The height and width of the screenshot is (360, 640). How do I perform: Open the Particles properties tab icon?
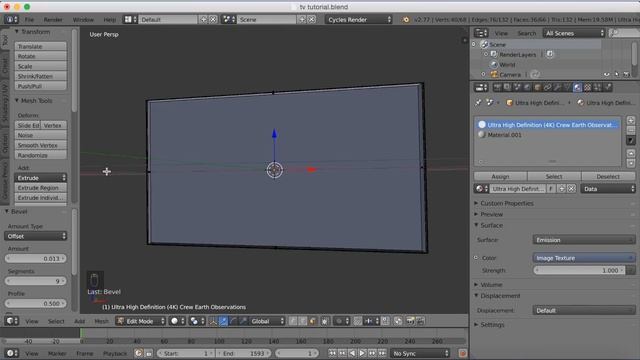(597, 87)
